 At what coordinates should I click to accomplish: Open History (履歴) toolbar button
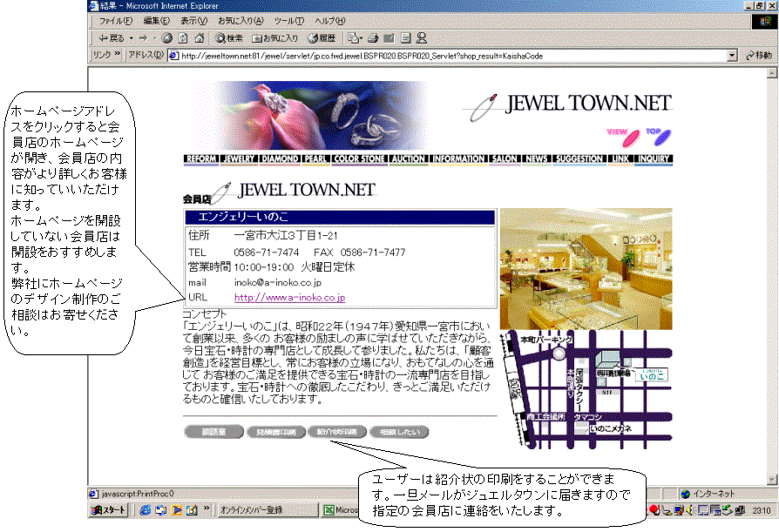point(322,37)
